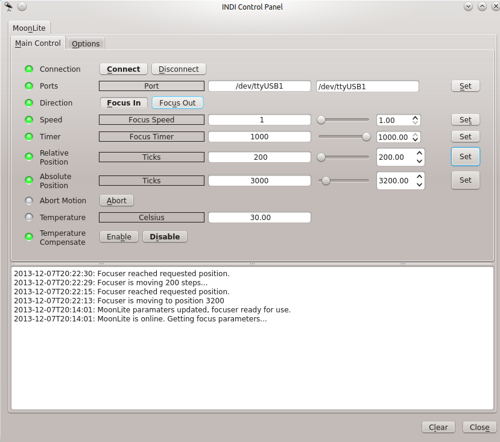Switch to the Options tab

(86, 44)
